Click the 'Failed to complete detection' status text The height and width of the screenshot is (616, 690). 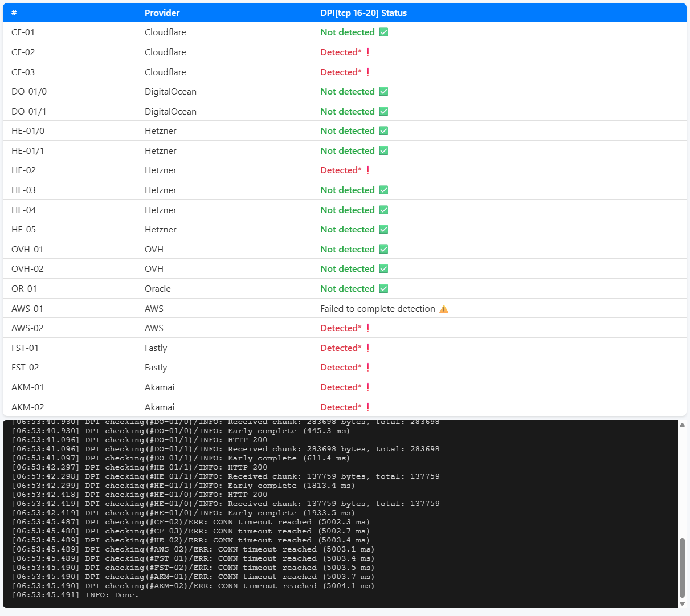tap(377, 309)
